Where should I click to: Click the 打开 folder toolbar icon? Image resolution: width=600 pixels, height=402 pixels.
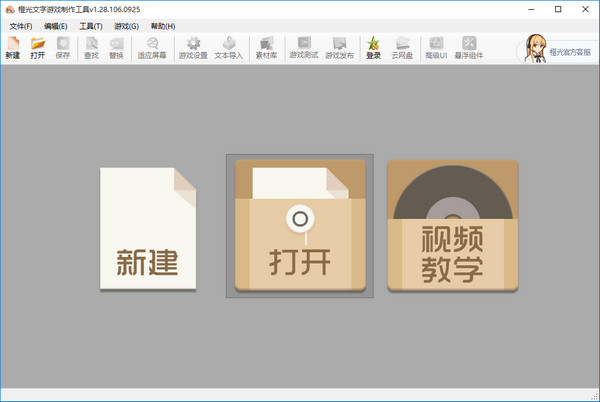[38, 48]
